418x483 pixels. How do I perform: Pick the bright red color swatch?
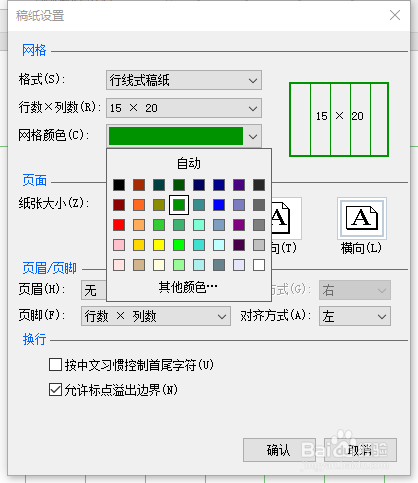point(119,225)
